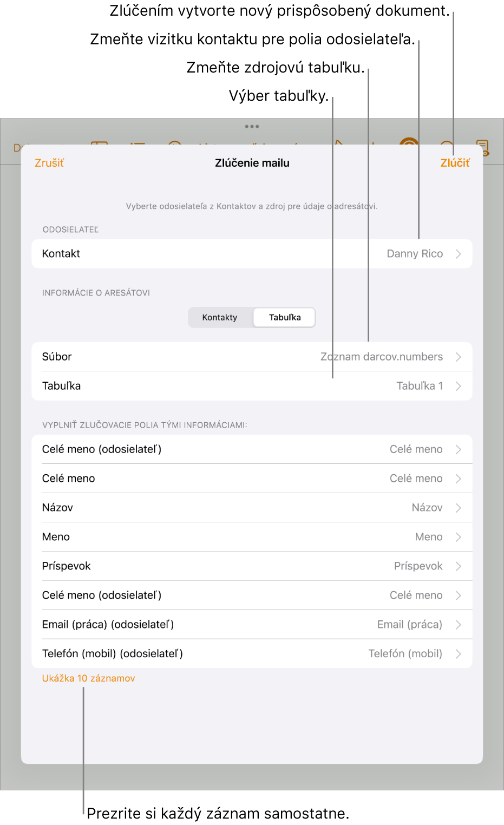The image size is (504, 825).
Task: Tap the Zrušiť button
Action: 49,163
